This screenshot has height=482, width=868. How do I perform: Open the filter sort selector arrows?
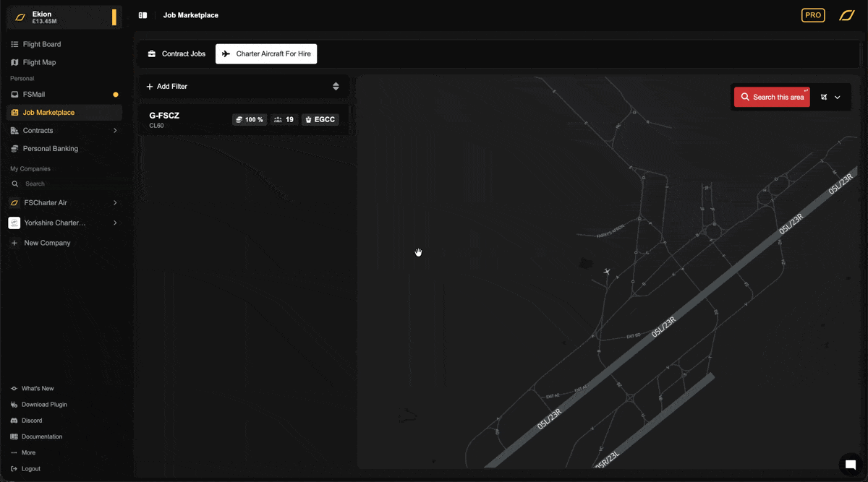336,87
